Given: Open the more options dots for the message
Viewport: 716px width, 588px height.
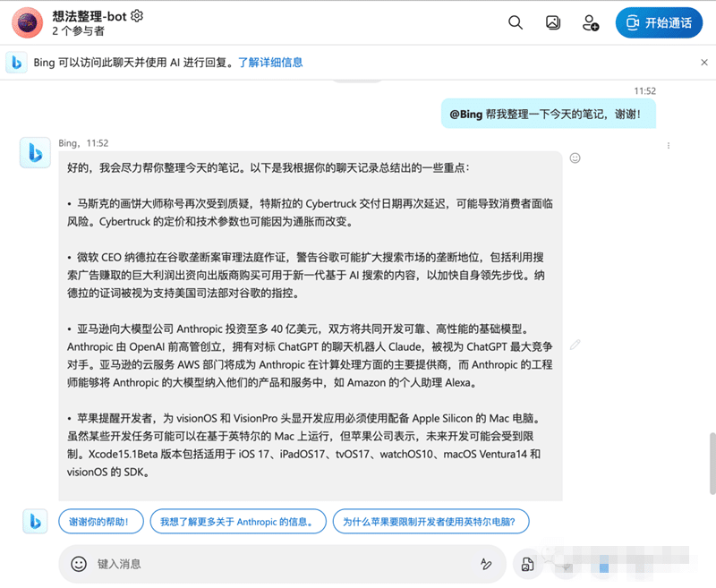Looking at the screenshot, I should point(669,146).
